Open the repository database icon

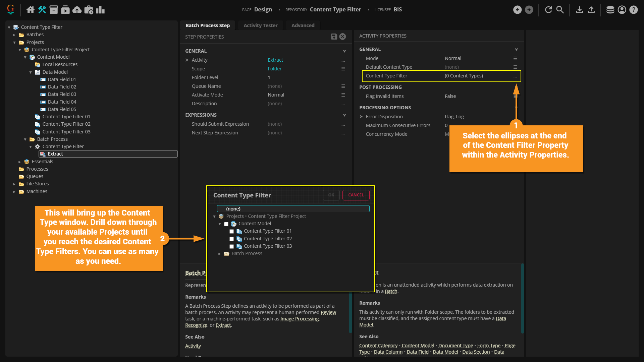pyautogui.click(x=610, y=10)
